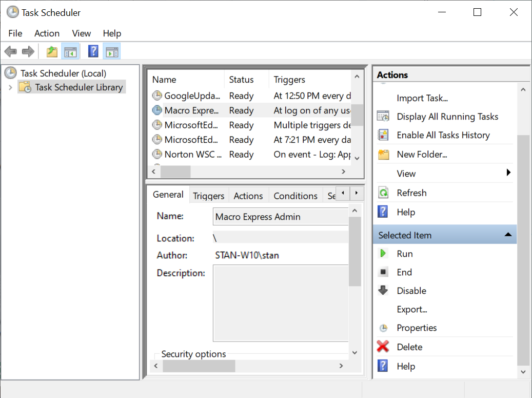532x398 pixels.
Task: Click the Back navigation arrow
Action: (x=10, y=51)
